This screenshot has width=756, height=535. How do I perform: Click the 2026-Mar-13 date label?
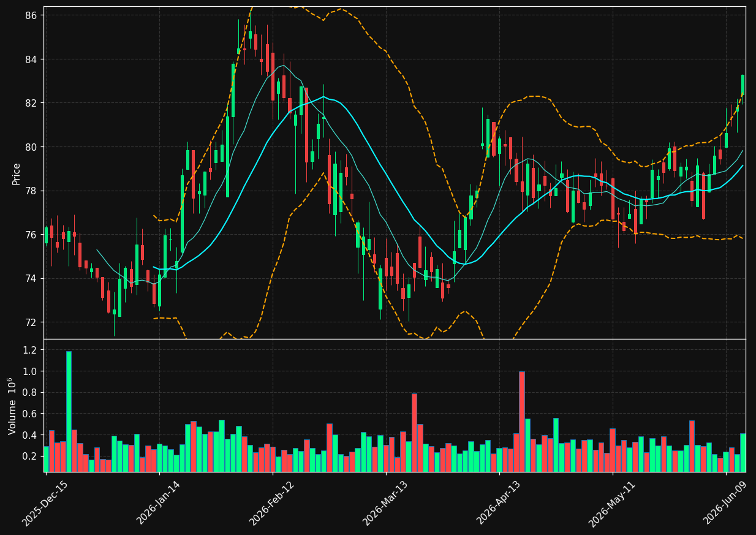[385, 503]
